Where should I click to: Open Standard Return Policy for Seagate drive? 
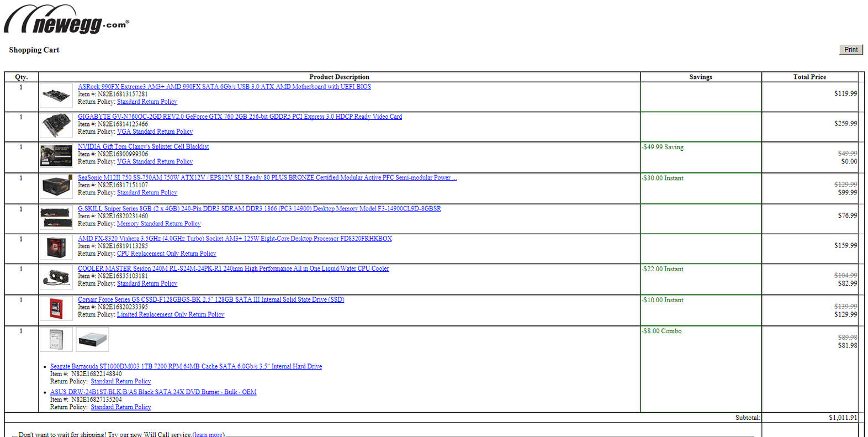[x=121, y=381]
